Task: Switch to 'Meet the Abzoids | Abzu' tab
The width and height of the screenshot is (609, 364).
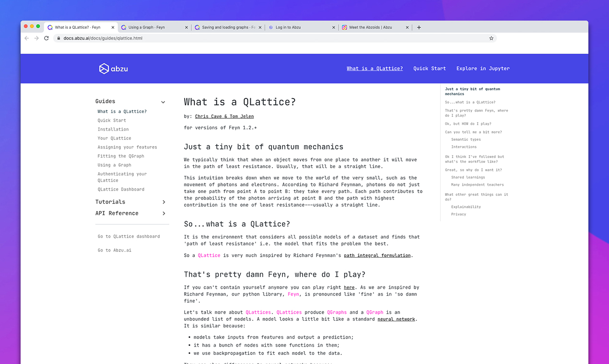Action: coord(375,27)
